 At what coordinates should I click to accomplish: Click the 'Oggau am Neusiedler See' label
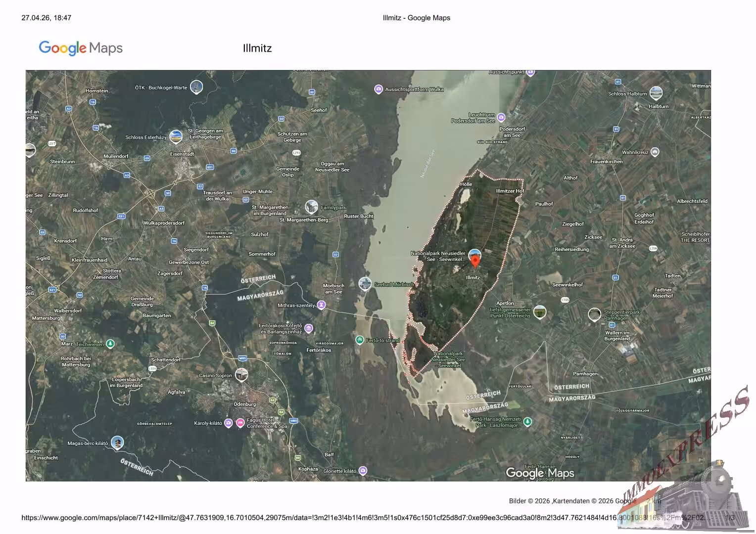pyautogui.click(x=332, y=167)
